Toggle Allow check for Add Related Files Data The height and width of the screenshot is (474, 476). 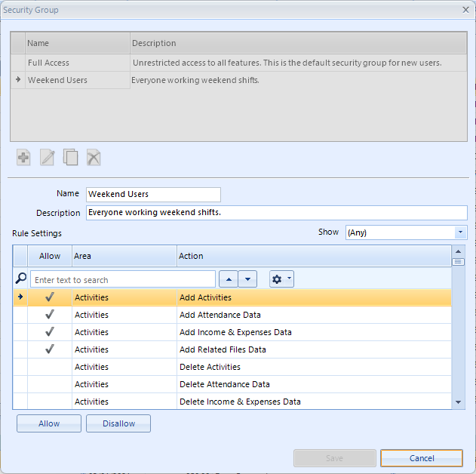click(x=50, y=349)
